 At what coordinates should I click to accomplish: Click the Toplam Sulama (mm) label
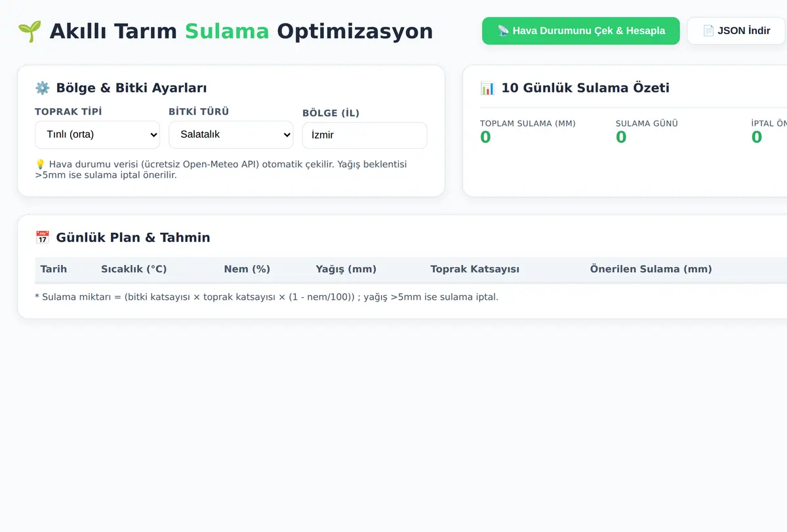(528, 123)
